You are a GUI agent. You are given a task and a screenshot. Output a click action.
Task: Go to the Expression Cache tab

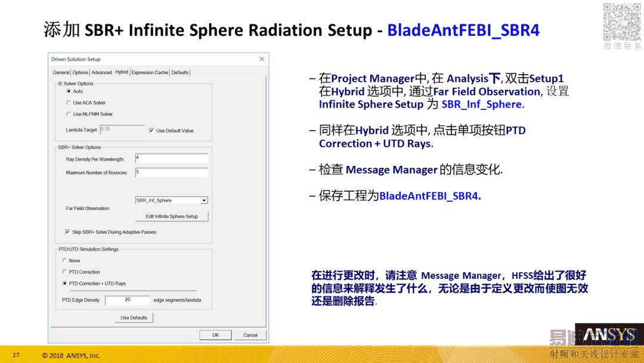(x=150, y=72)
